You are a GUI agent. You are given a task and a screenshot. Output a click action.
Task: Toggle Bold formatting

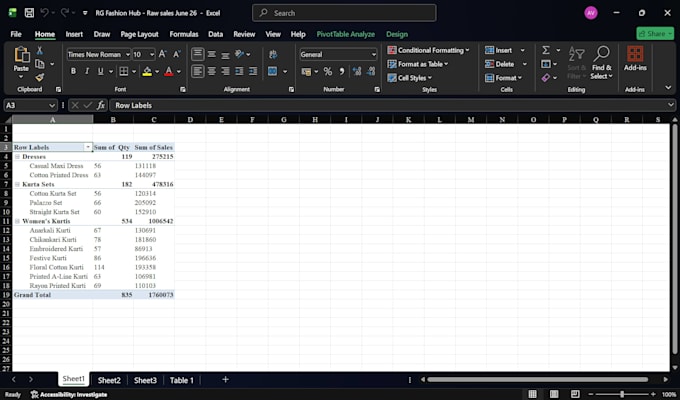coord(73,71)
